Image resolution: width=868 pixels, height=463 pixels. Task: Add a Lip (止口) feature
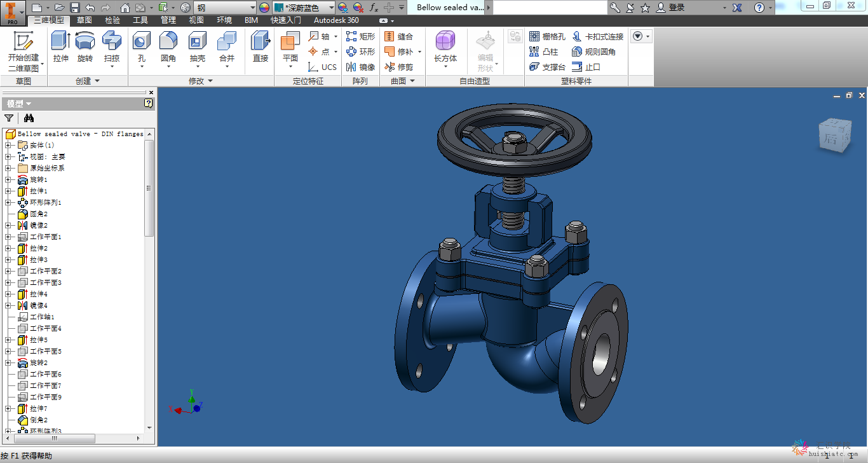[586, 67]
